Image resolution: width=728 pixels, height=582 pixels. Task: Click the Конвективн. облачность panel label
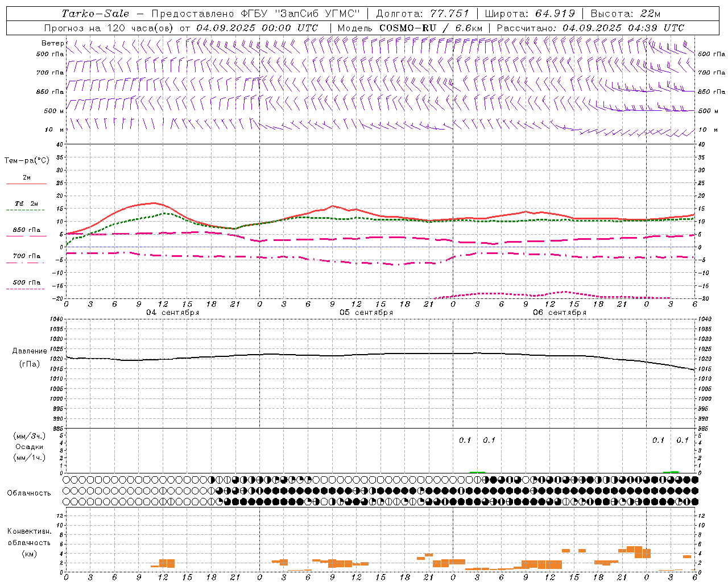pos(29,537)
